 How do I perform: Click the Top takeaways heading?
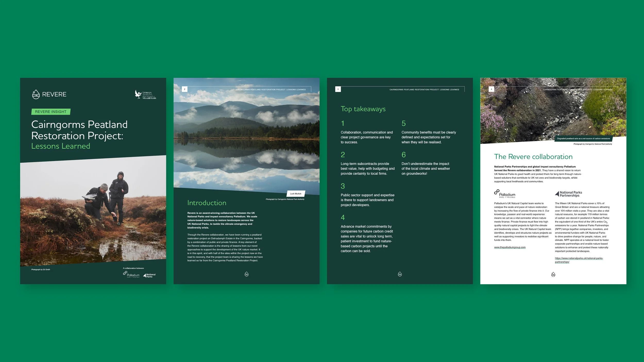(x=363, y=109)
